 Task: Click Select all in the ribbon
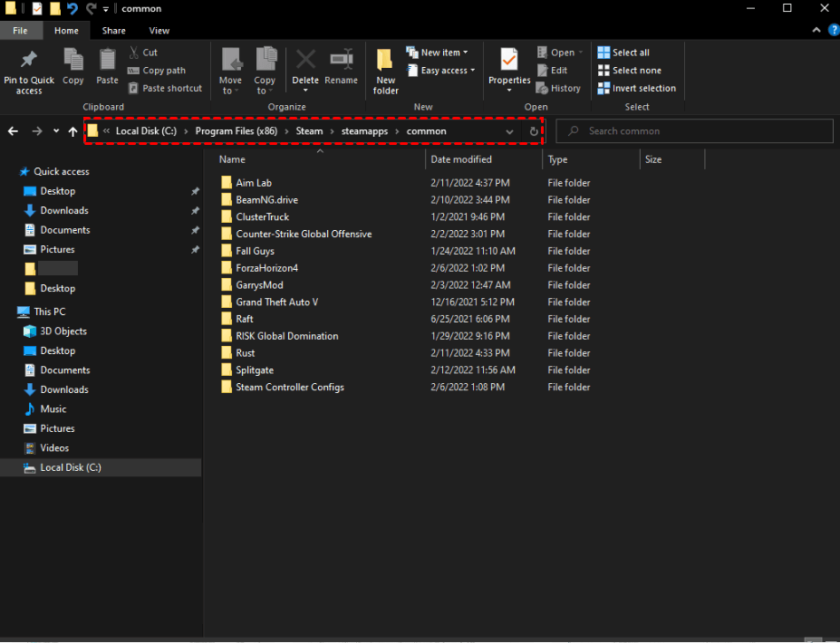[x=623, y=53]
